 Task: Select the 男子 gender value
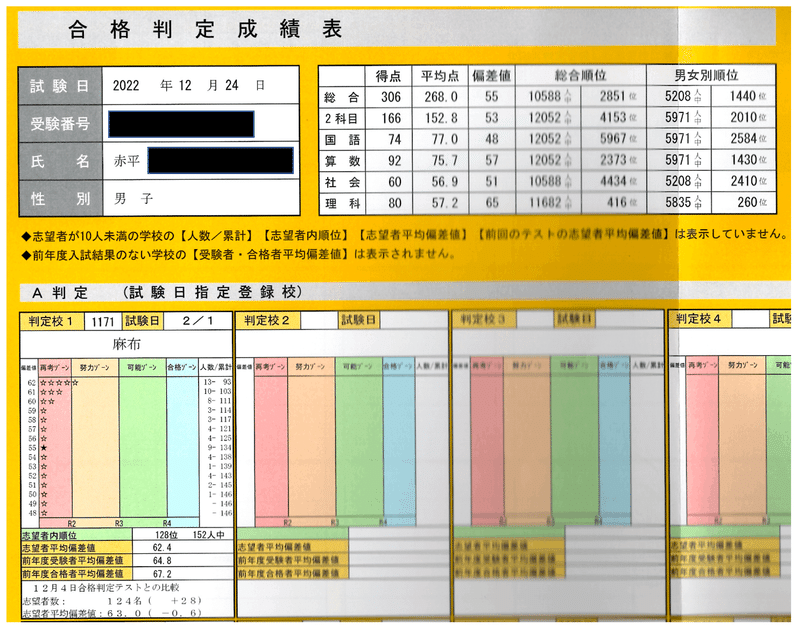click(133, 198)
